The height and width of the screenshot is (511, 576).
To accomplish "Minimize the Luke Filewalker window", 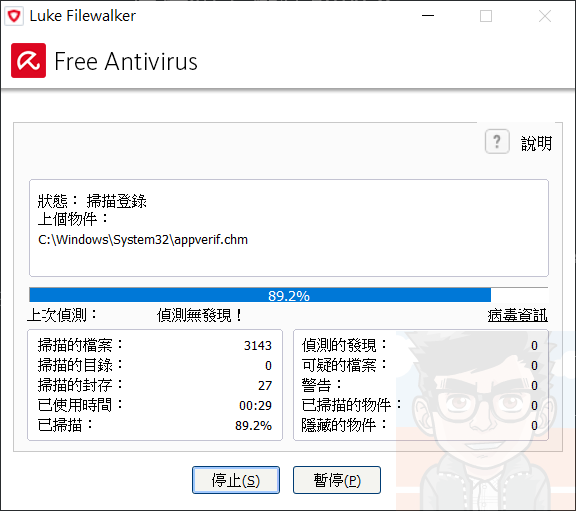I will (x=428, y=16).
